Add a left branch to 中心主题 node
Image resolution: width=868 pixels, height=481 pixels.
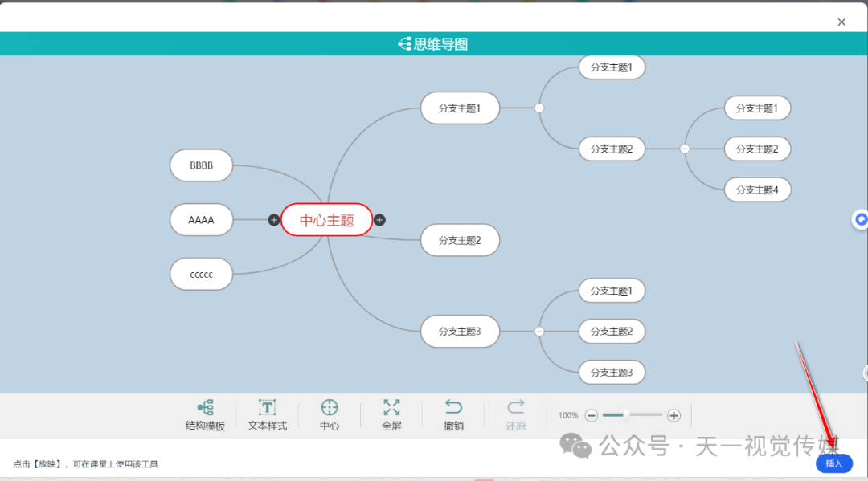coord(273,219)
